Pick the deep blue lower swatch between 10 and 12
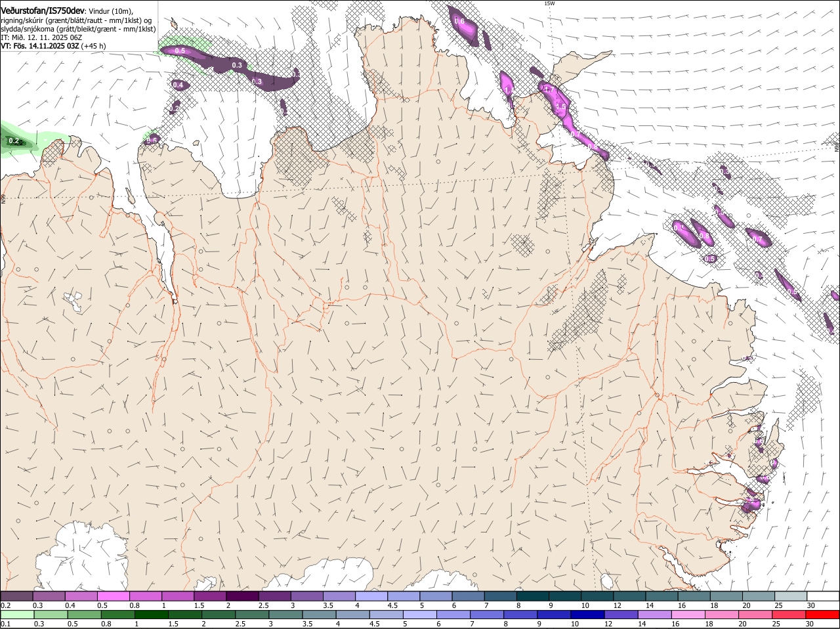840x629 pixels. (588, 615)
